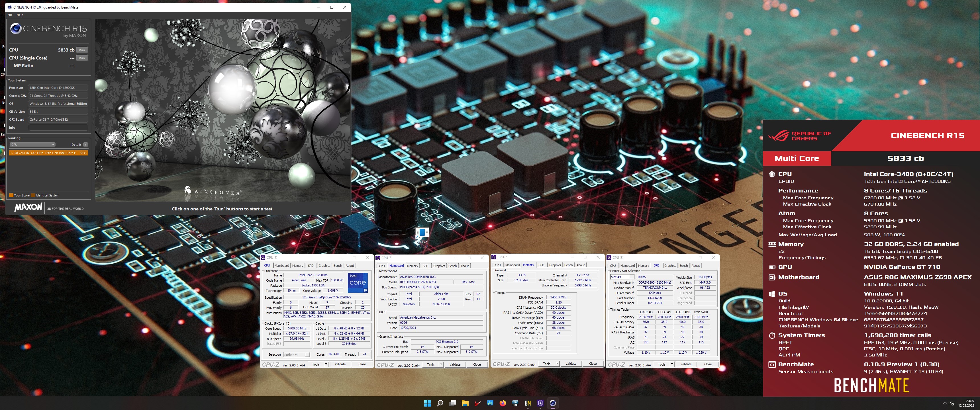Select the 24C/24T 5833 ranking entry
980x410 pixels.
(48, 153)
